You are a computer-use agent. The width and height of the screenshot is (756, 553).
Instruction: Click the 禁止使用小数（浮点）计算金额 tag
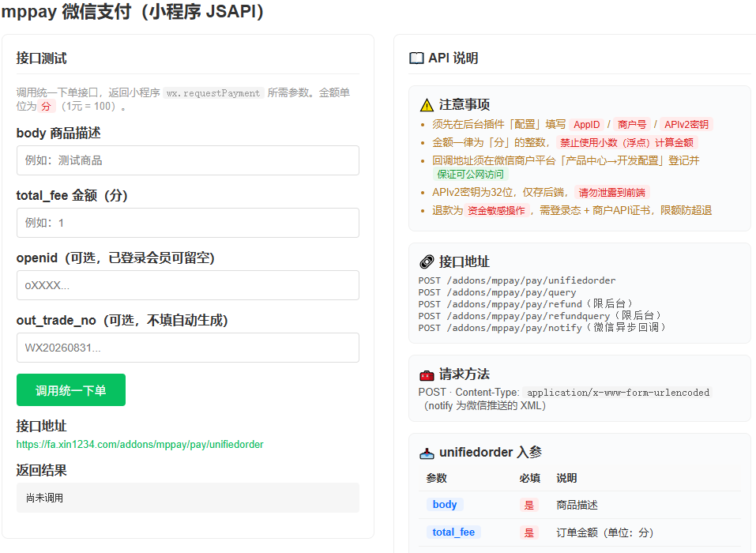(626, 143)
